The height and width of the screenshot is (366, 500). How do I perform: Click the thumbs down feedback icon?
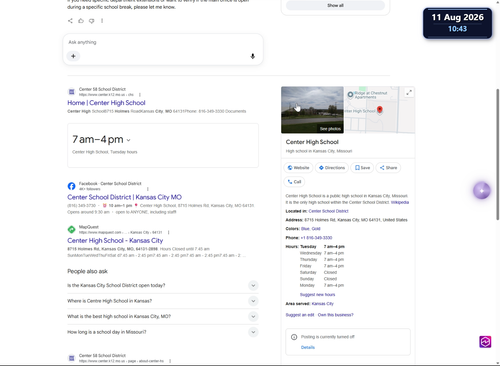[91, 21]
